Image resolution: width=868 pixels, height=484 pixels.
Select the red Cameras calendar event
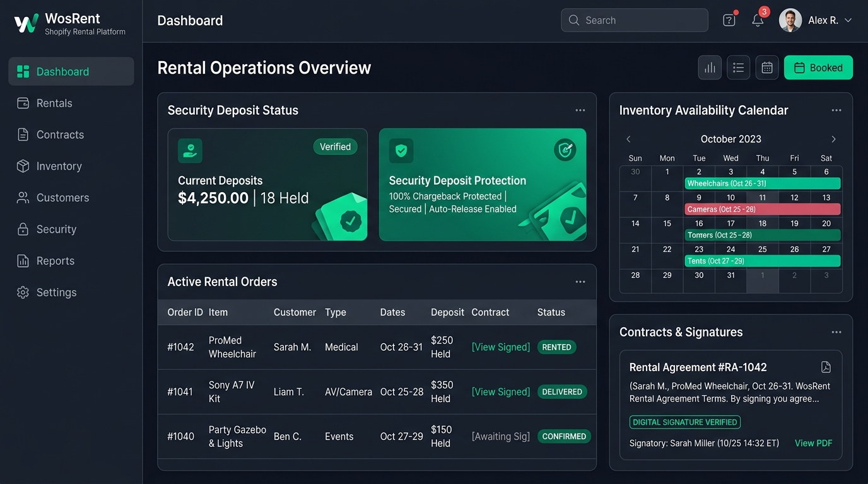point(763,209)
